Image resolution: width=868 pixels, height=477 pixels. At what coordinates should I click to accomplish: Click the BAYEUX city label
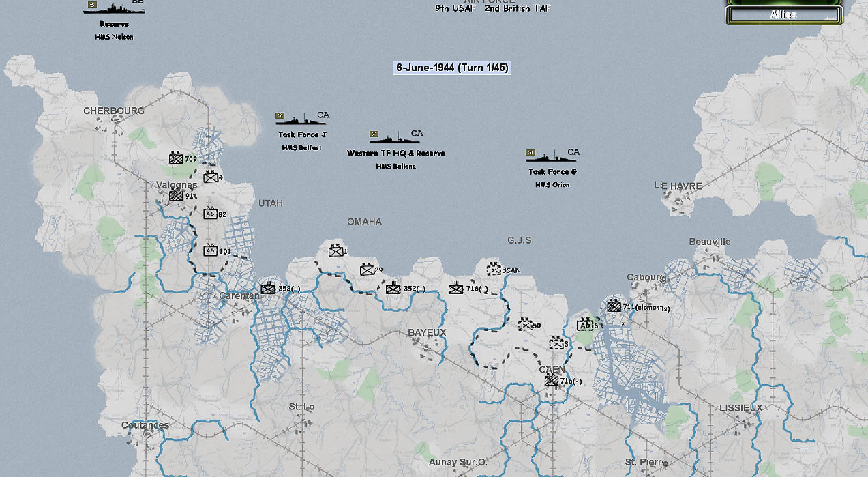[427, 332]
